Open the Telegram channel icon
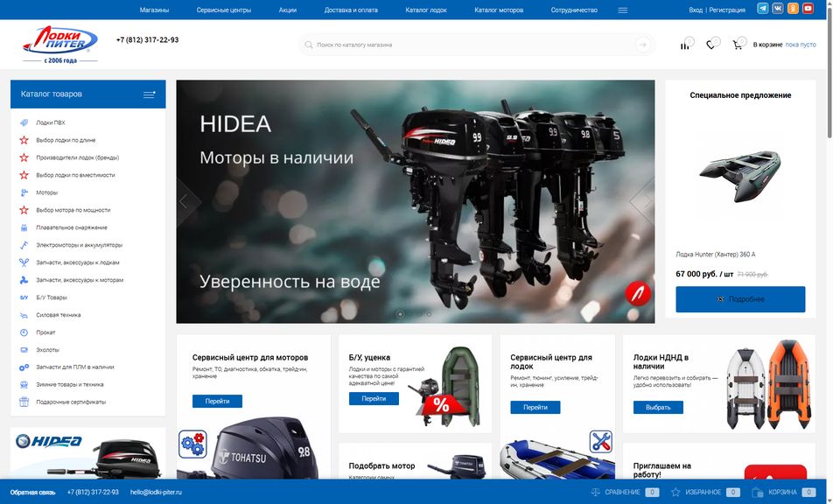 pyautogui.click(x=762, y=9)
